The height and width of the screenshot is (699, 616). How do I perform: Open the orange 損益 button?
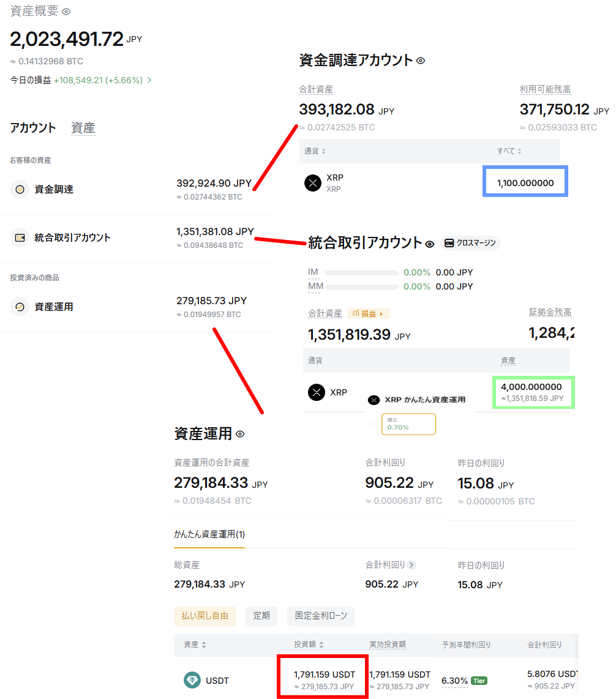point(368,313)
